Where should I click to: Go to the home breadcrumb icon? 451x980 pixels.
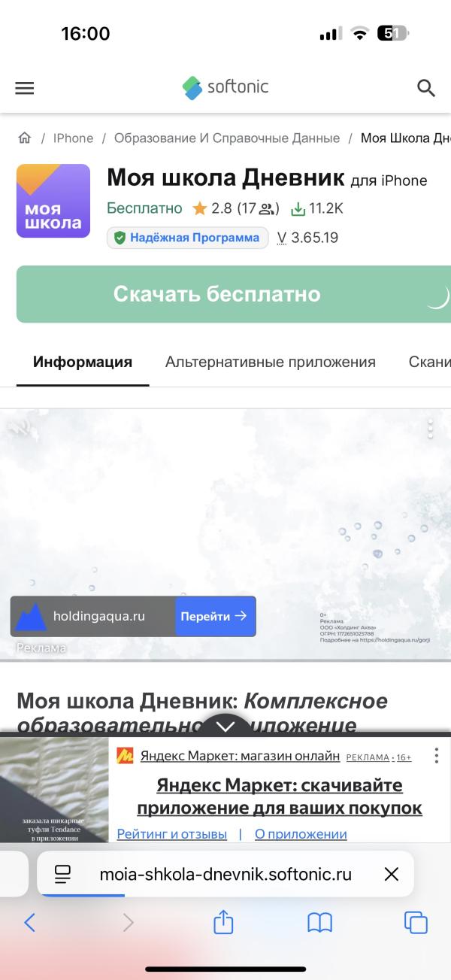pyautogui.click(x=25, y=138)
